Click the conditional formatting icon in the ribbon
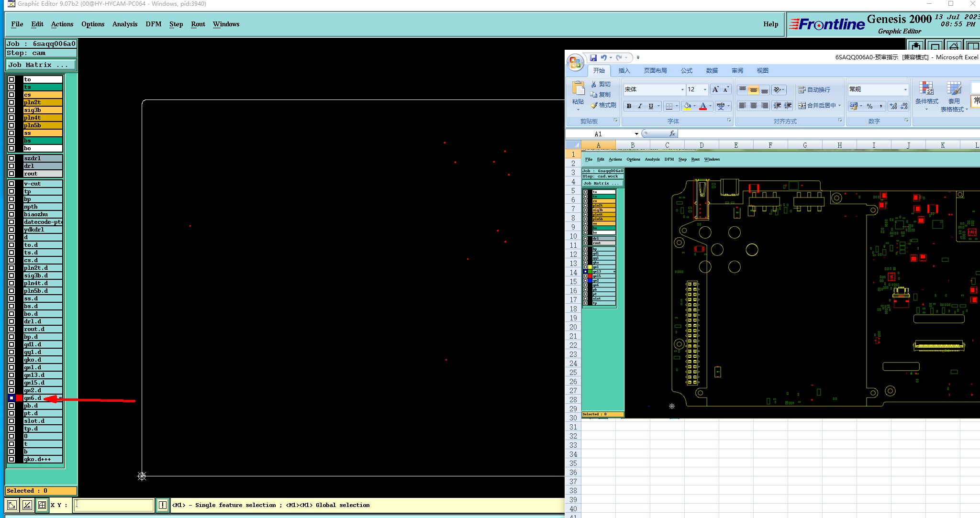 pyautogui.click(x=926, y=89)
